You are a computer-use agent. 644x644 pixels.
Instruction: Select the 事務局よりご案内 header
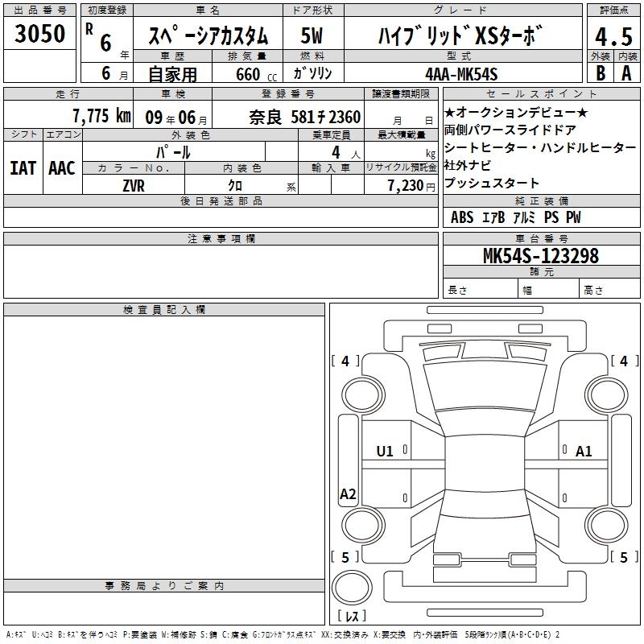pyautogui.click(x=164, y=586)
